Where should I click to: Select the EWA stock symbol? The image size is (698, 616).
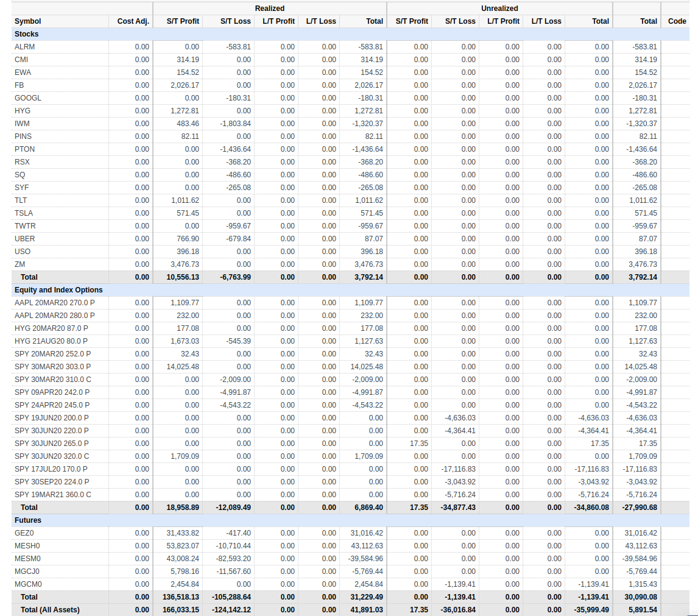point(23,72)
